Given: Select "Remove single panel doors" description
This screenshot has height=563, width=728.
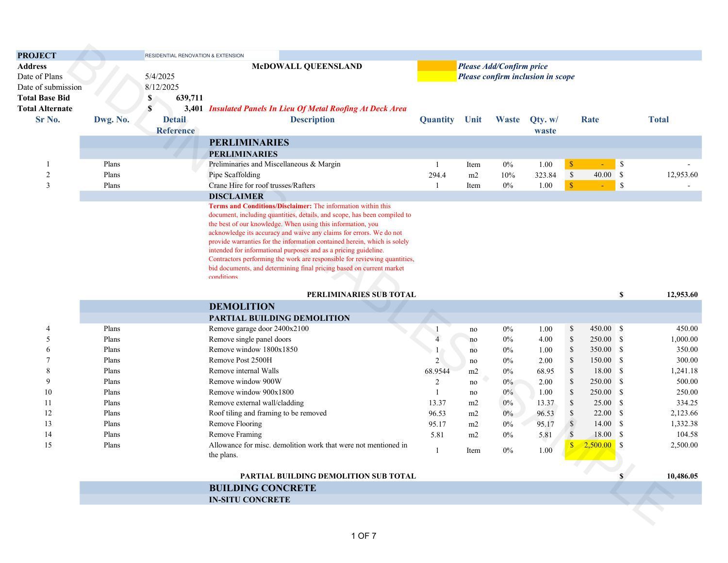Looking at the screenshot, I should tap(250, 339).
